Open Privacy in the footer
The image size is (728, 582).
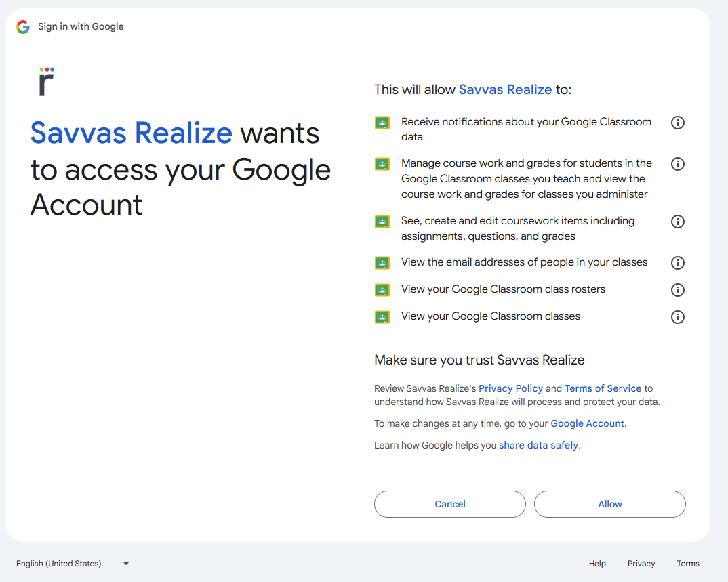(x=641, y=564)
